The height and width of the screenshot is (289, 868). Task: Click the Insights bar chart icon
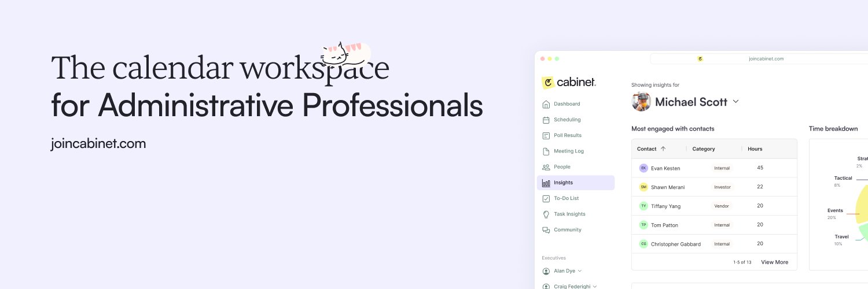[546, 183]
